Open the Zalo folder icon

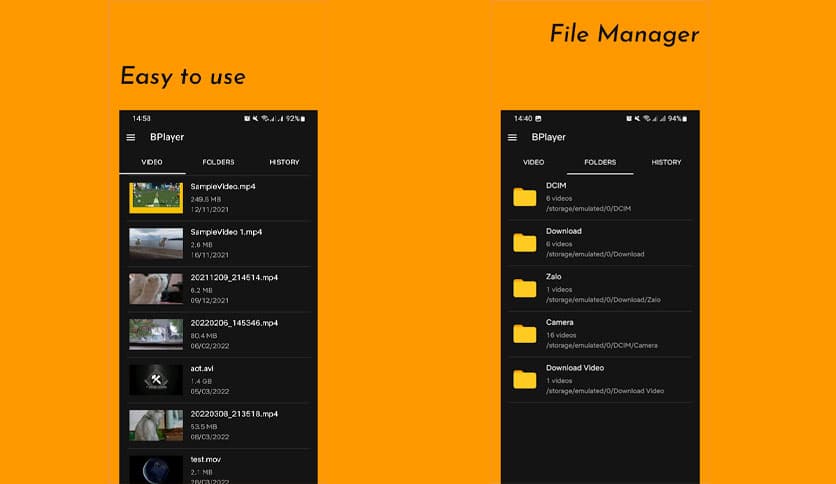pos(525,288)
